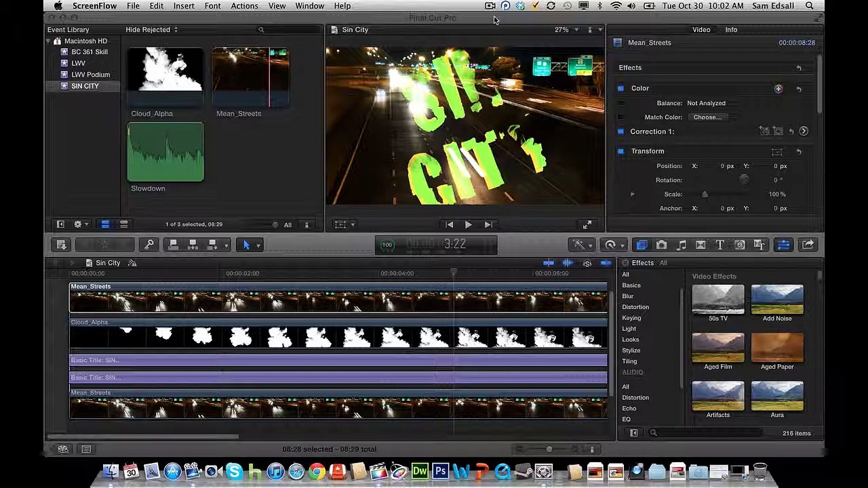Open viewer zoom 27% dropdown
This screenshot has width=868, height=488.
(x=567, y=30)
